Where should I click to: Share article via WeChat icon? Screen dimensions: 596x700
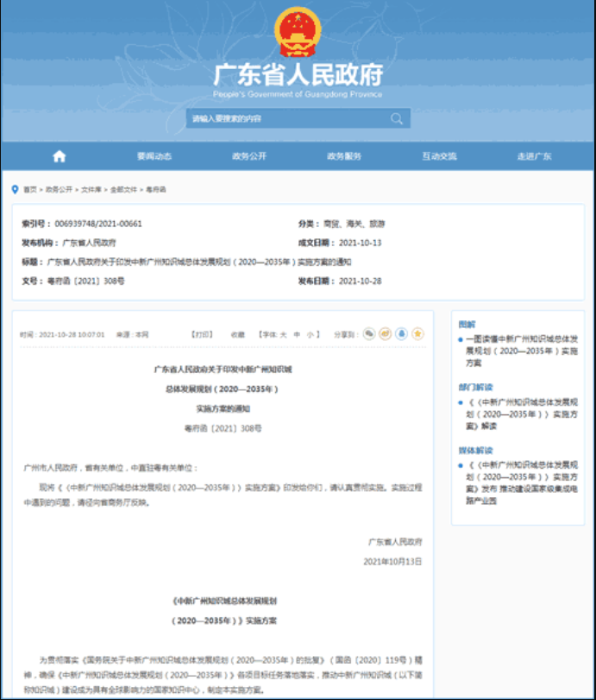[369, 334]
